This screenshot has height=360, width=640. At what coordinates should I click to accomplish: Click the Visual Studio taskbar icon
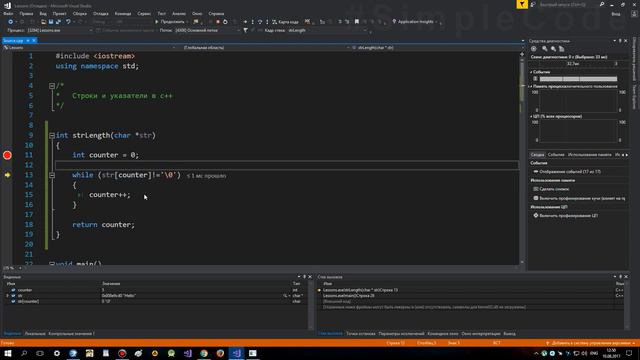(236, 353)
